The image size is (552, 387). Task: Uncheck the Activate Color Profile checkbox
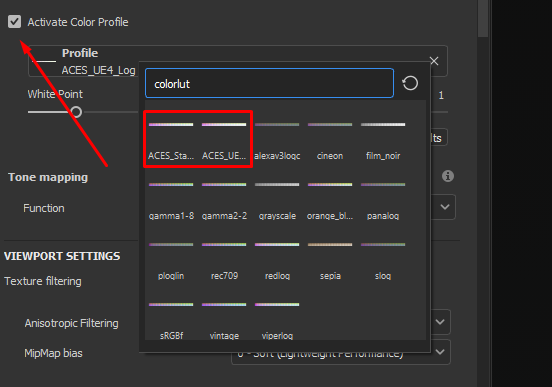click(14, 22)
